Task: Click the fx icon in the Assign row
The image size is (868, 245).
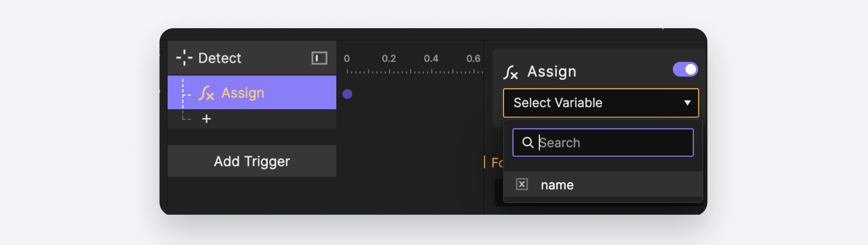Action: 206,93
